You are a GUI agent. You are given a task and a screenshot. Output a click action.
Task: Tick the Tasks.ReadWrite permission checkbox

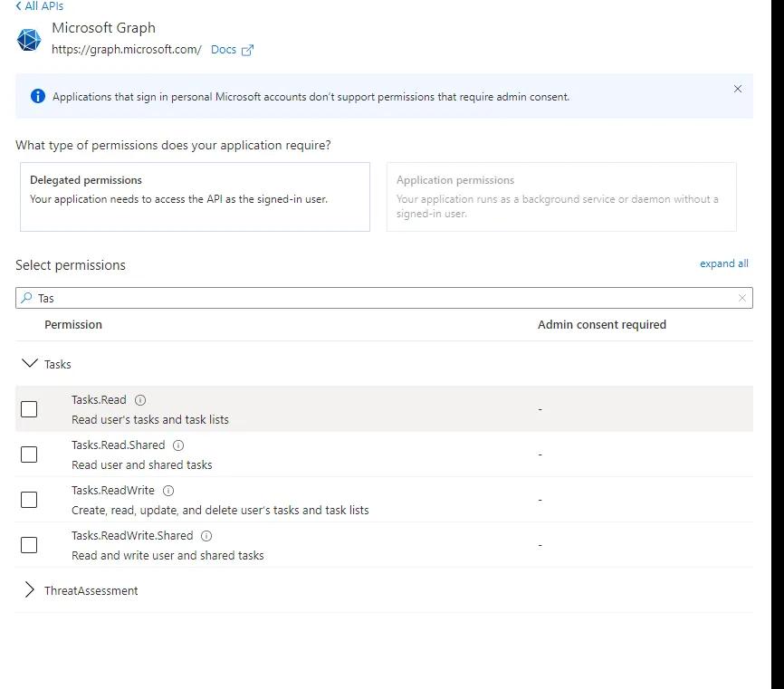(29, 500)
